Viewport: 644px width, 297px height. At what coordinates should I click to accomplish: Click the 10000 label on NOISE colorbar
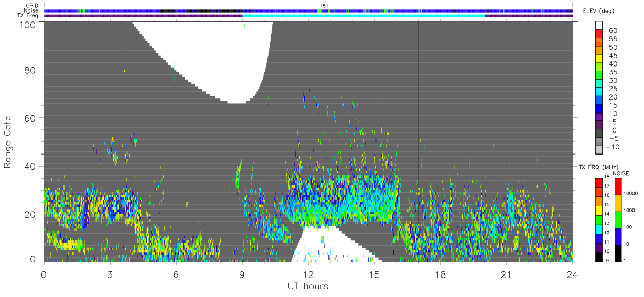630,194
